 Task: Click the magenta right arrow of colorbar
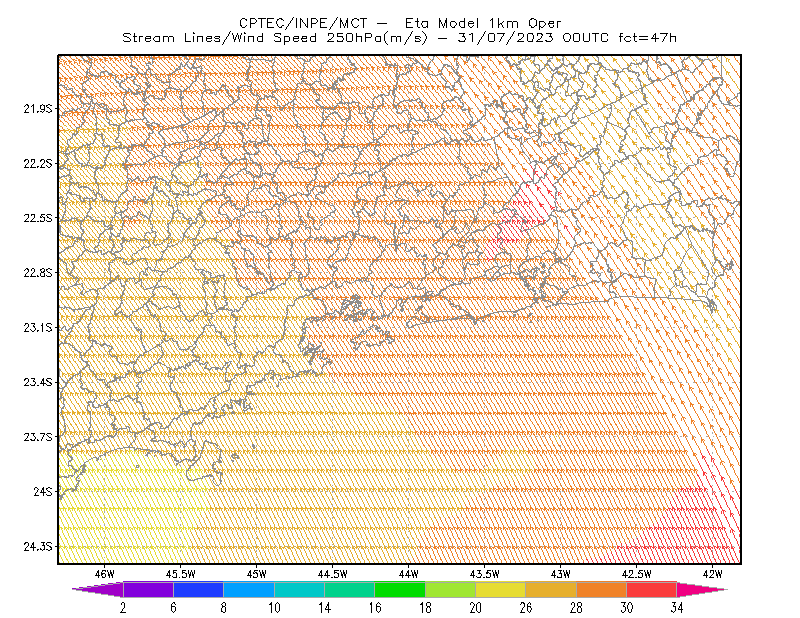(702, 589)
